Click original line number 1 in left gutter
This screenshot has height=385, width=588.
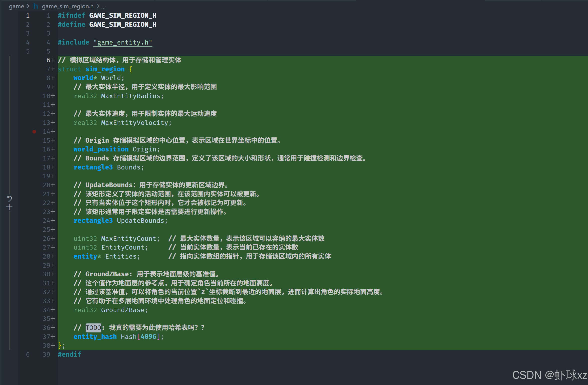(x=28, y=16)
